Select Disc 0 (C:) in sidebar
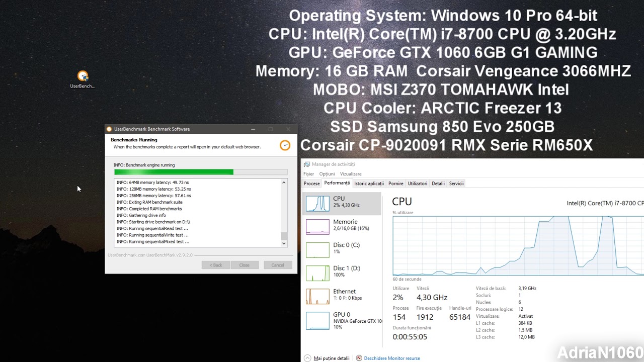 click(342, 249)
